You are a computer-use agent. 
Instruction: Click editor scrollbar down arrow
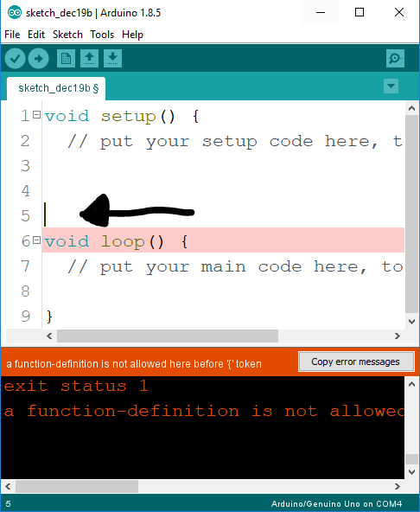point(411,322)
